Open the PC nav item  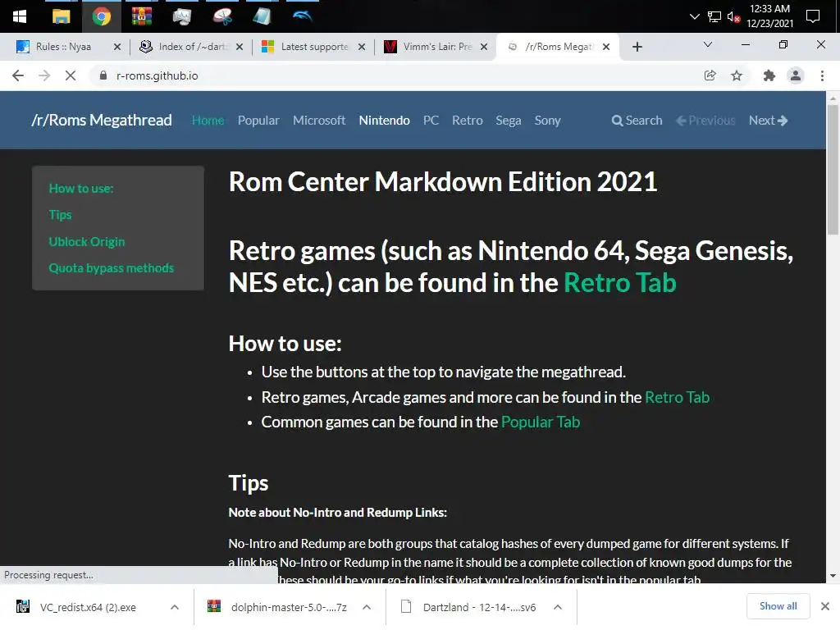(431, 121)
